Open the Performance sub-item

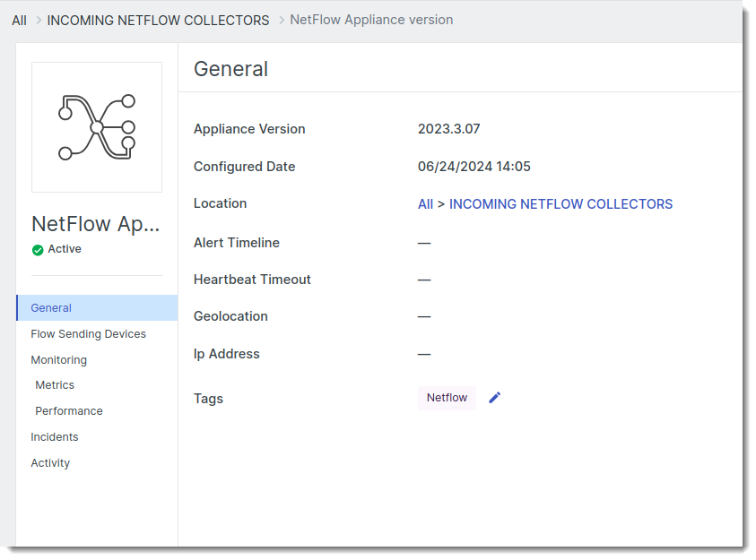[69, 411]
